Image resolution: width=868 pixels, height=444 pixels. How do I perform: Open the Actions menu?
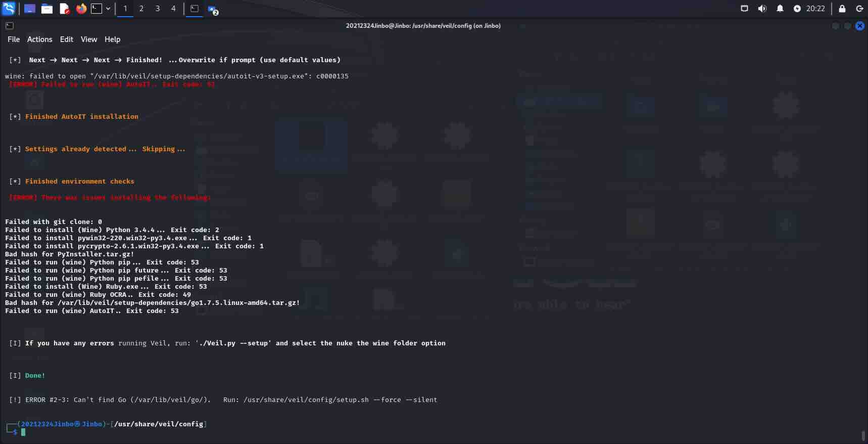click(x=39, y=39)
